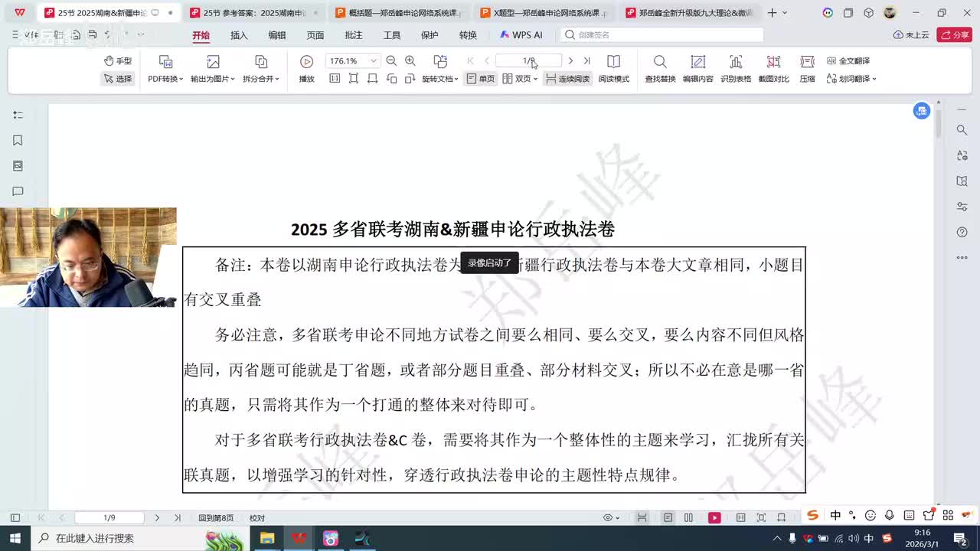Open WPS AI
980x551 pixels.
point(521,35)
